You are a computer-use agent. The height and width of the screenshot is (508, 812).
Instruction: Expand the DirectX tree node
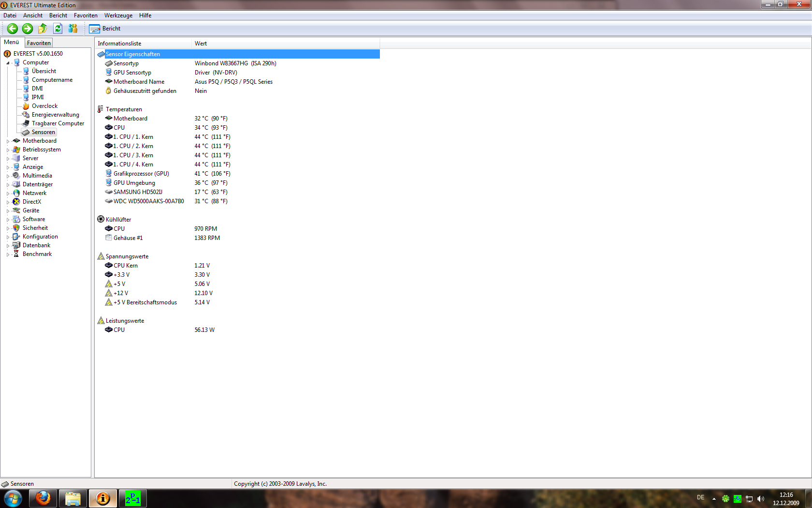click(x=8, y=202)
